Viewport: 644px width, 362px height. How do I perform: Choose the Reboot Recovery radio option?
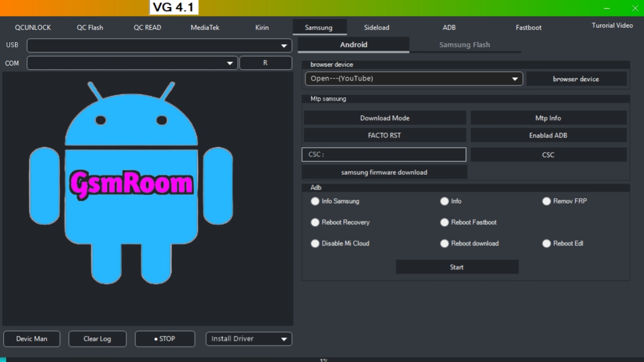pos(315,222)
